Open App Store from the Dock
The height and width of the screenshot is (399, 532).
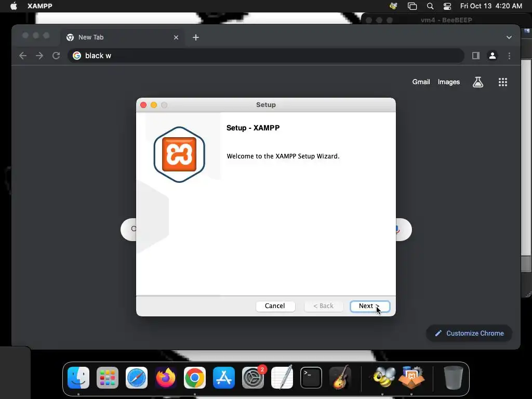(223, 377)
